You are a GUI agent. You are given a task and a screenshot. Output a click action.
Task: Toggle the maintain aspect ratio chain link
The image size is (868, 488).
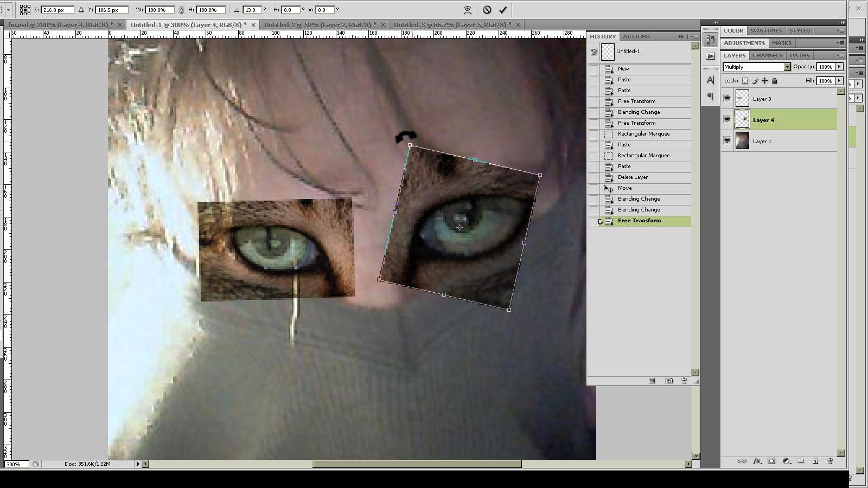(181, 10)
